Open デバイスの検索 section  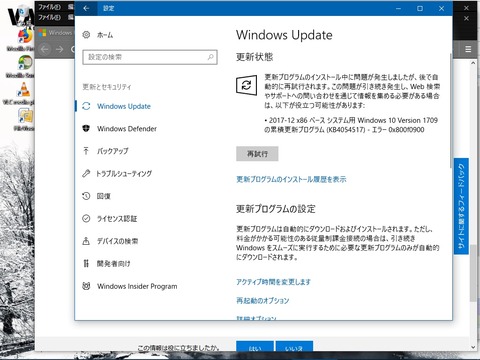[117, 241]
